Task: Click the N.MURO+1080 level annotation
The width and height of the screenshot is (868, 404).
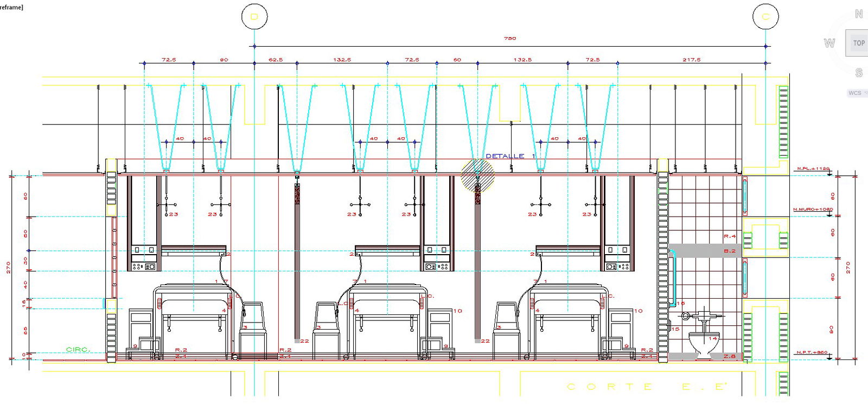Action: [x=813, y=209]
